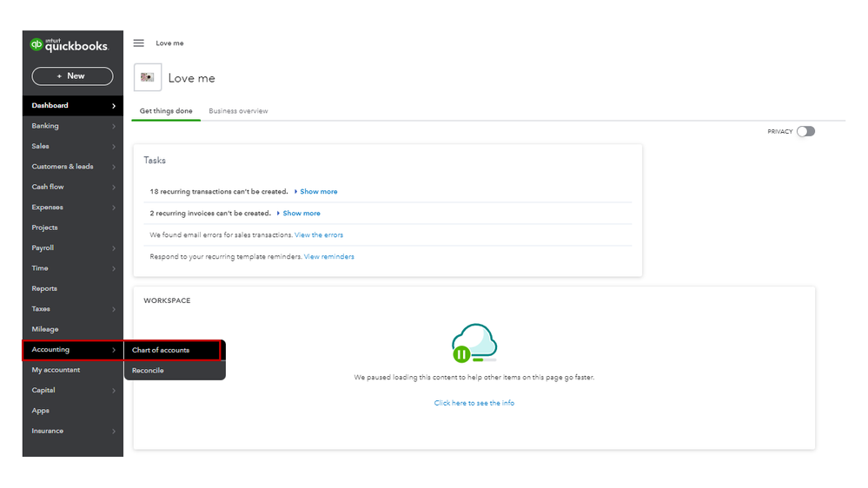Click here to see the info link
This screenshot has height=488, width=868.
click(474, 403)
